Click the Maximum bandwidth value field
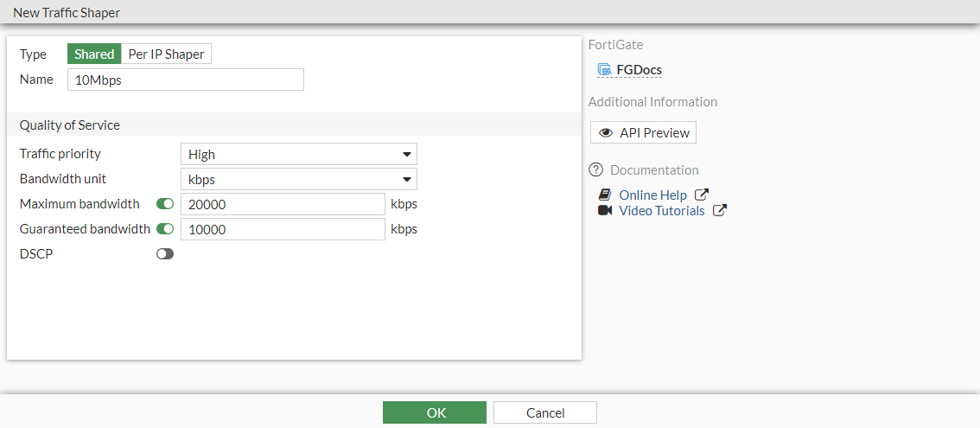 pyautogui.click(x=282, y=204)
